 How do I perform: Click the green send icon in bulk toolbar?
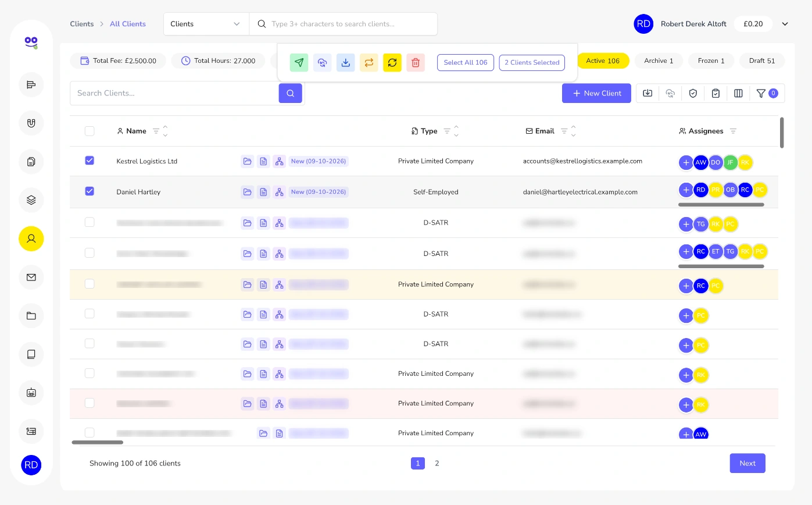click(299, 63)
